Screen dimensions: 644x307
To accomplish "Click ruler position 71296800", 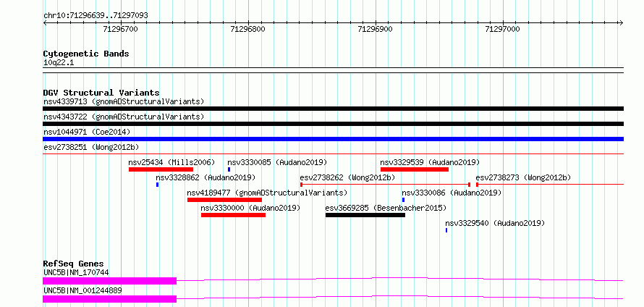I will pos(247,29).
